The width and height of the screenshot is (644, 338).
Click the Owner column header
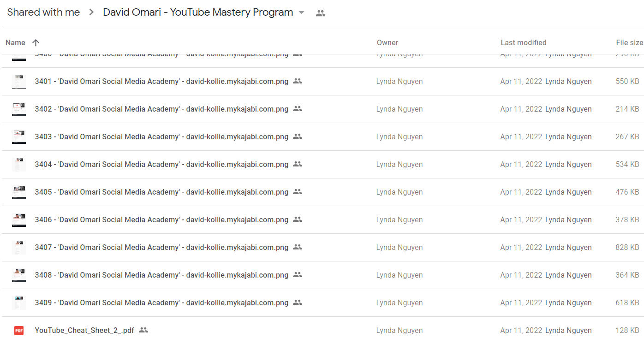click(x=388, y=42)
